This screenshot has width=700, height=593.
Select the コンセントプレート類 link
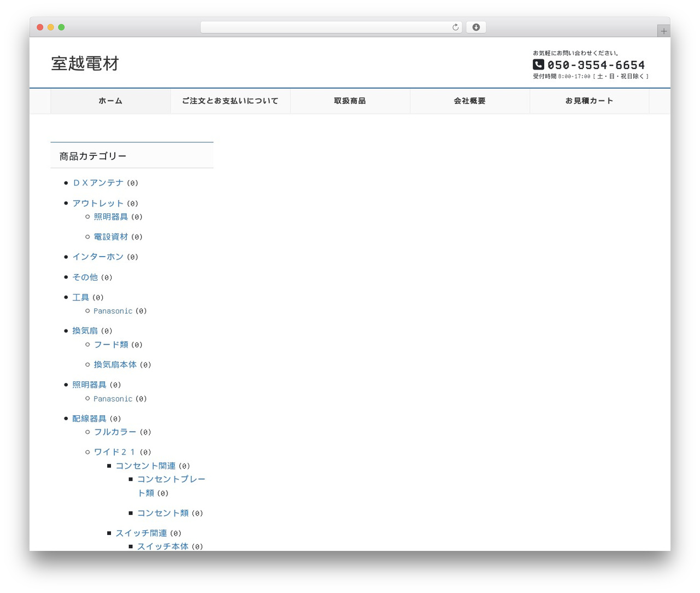171,486
